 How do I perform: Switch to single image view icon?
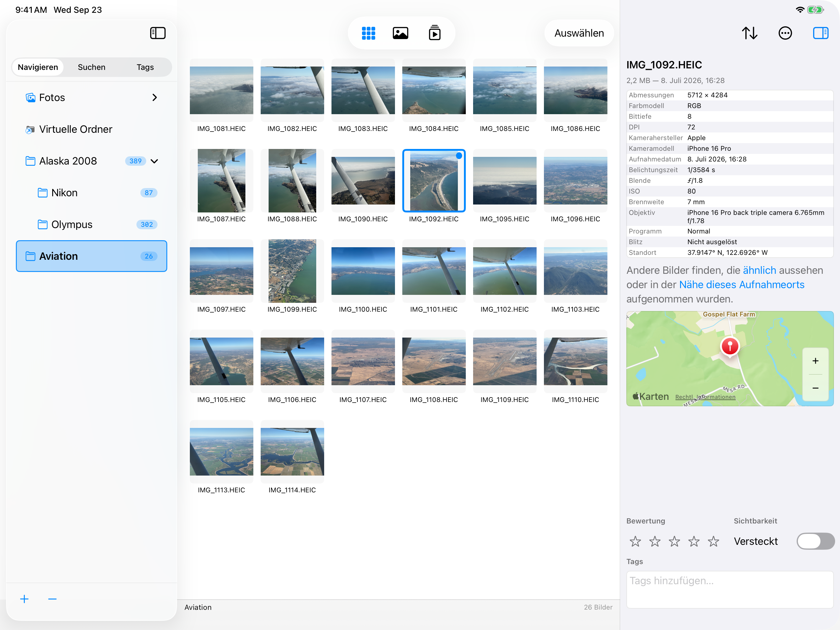point(400,33)
